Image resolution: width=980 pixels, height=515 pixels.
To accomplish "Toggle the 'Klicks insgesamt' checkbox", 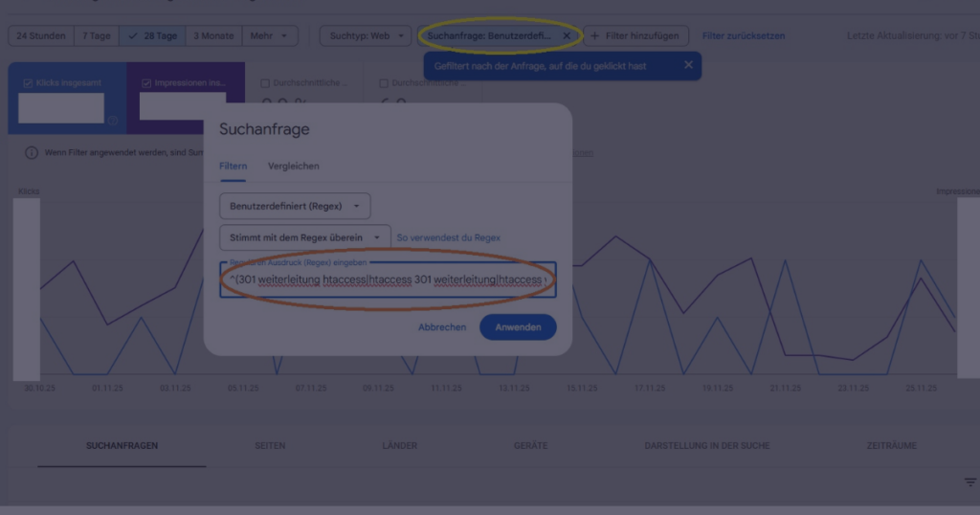I will pos(28,83).
